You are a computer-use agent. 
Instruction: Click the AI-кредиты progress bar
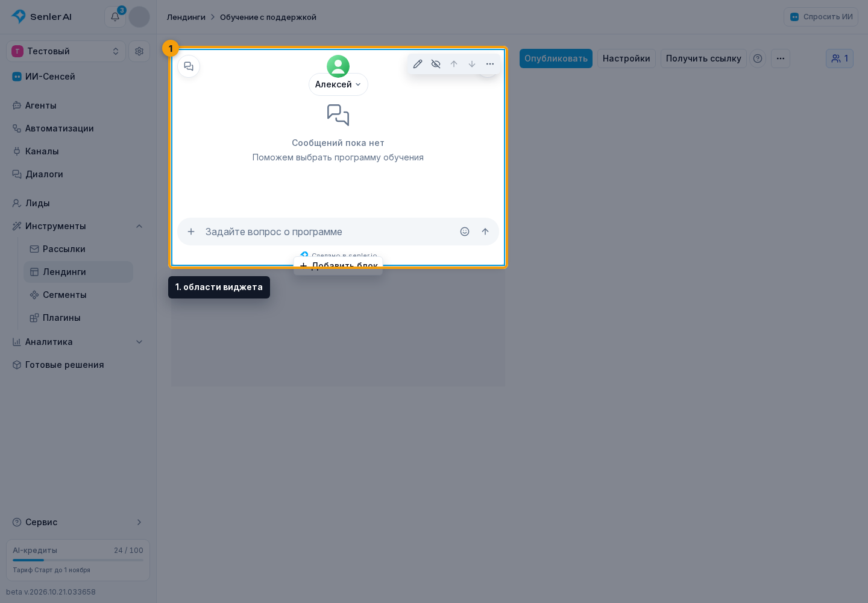tap(78, 560)
